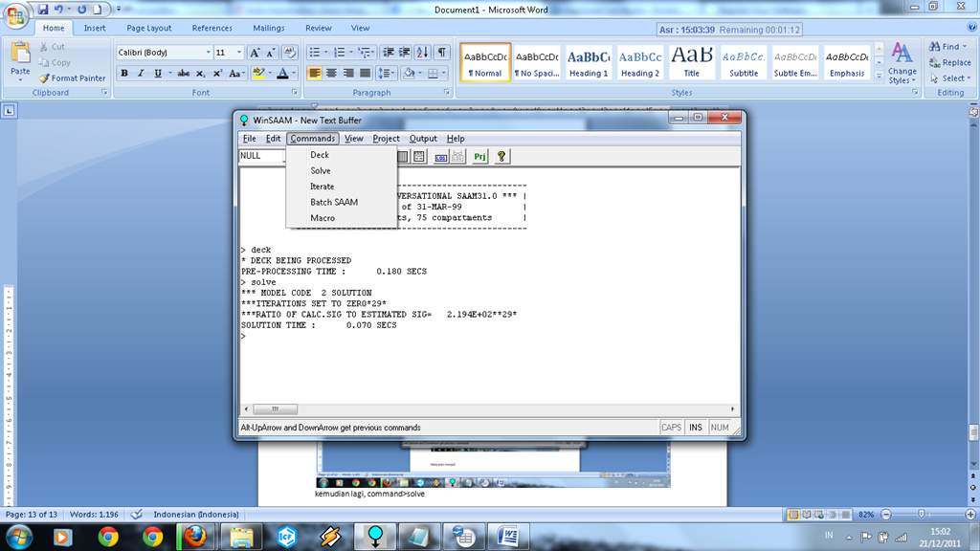The width and height of the screenshot is (980, 551).
Task: Open the font size dropdown
Action: coord(238,53)
